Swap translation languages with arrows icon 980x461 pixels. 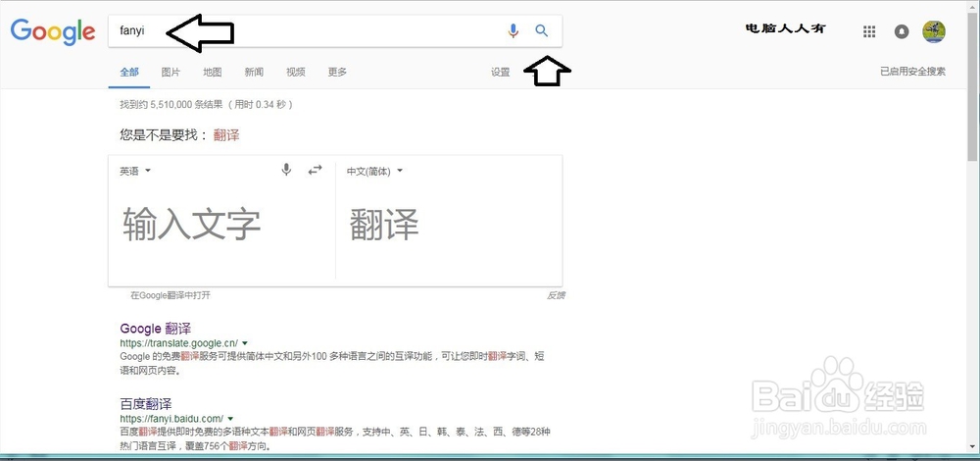(x=315, y=170)
